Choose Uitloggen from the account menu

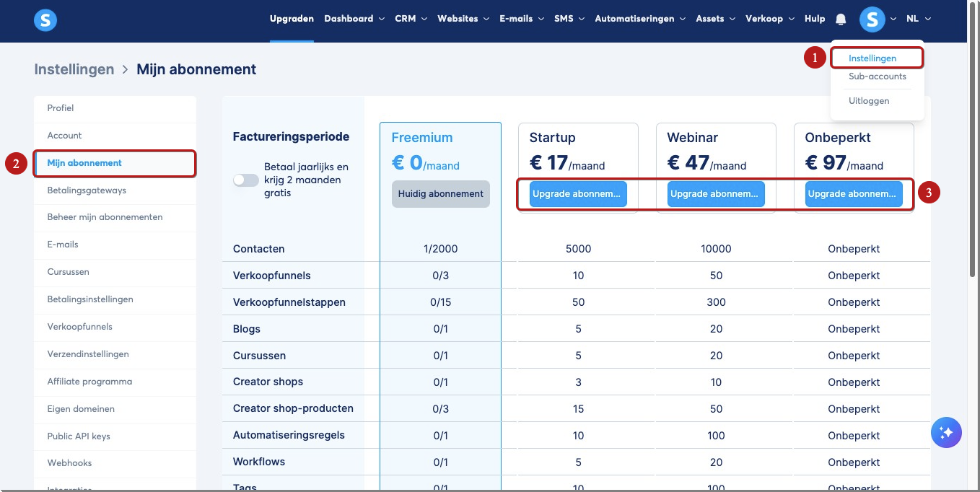(x=869, y=101)
